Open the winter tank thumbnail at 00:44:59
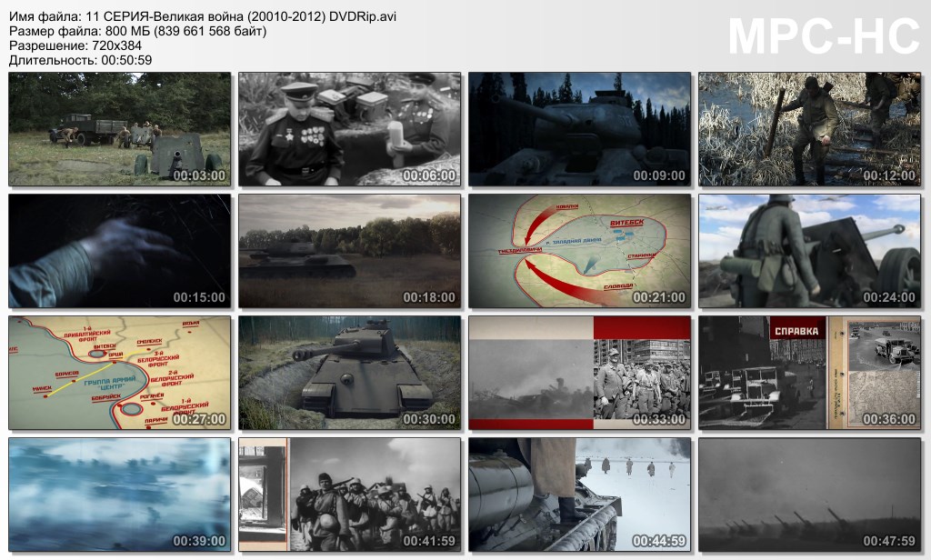This screenshot has width=931, height=560. click(x=579, y=495)
